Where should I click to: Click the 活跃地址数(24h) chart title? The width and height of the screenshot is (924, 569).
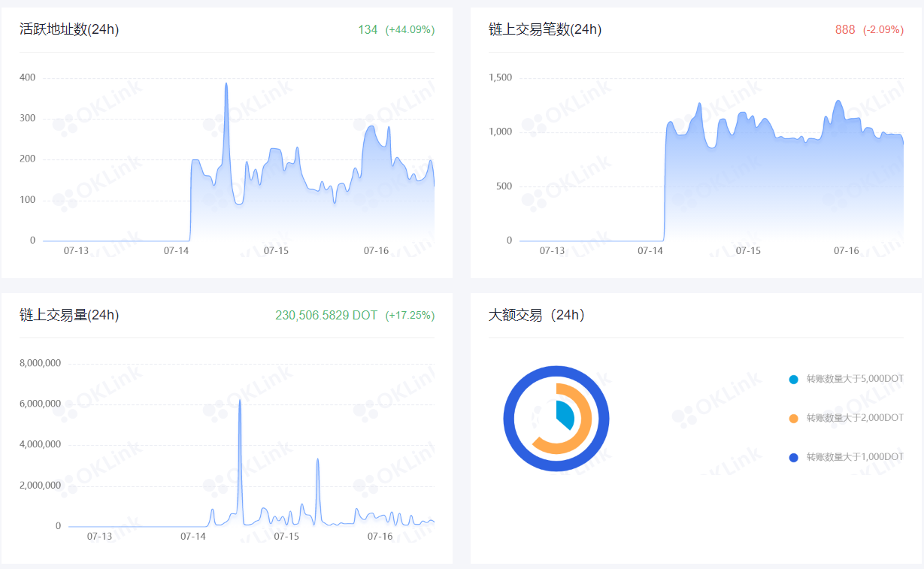point(69,29)
